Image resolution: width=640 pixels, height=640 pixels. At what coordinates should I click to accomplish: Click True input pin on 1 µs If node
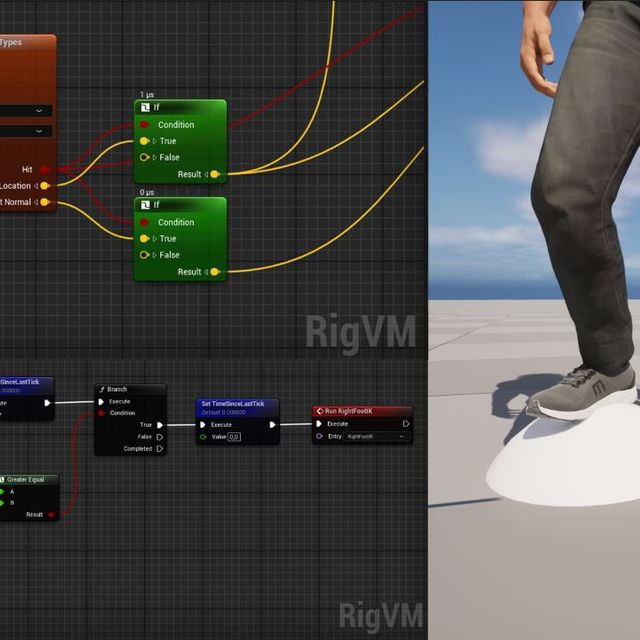point(144,141)
